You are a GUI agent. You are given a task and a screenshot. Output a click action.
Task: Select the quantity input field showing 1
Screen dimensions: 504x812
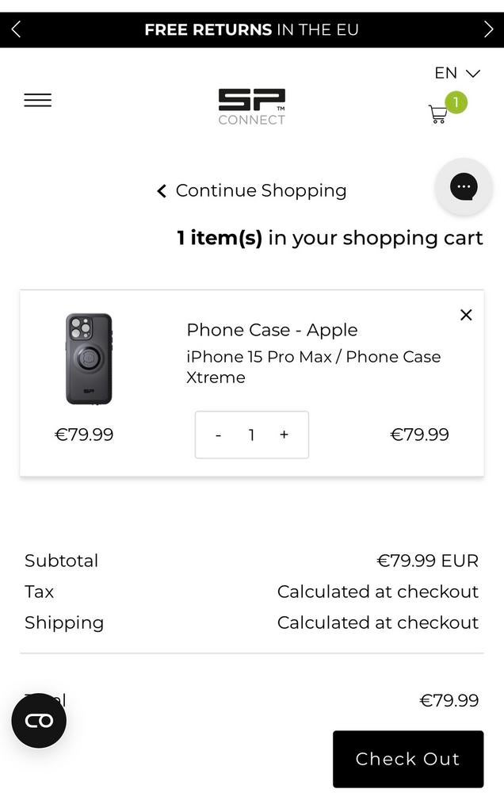251,435
